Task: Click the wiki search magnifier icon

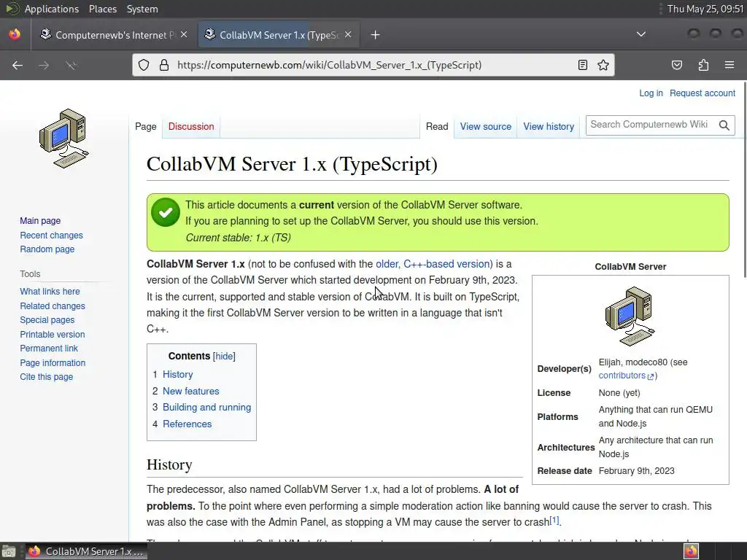Action: [724, 125]
